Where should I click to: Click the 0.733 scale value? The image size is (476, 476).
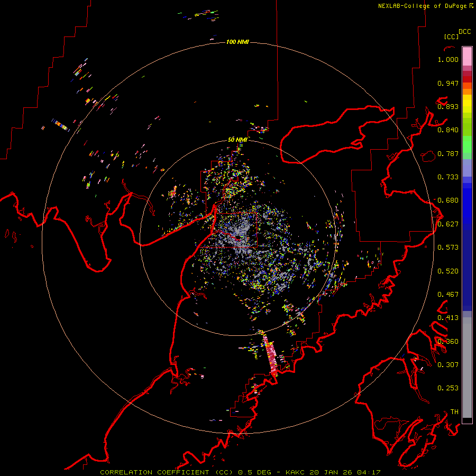click(448, 177)
